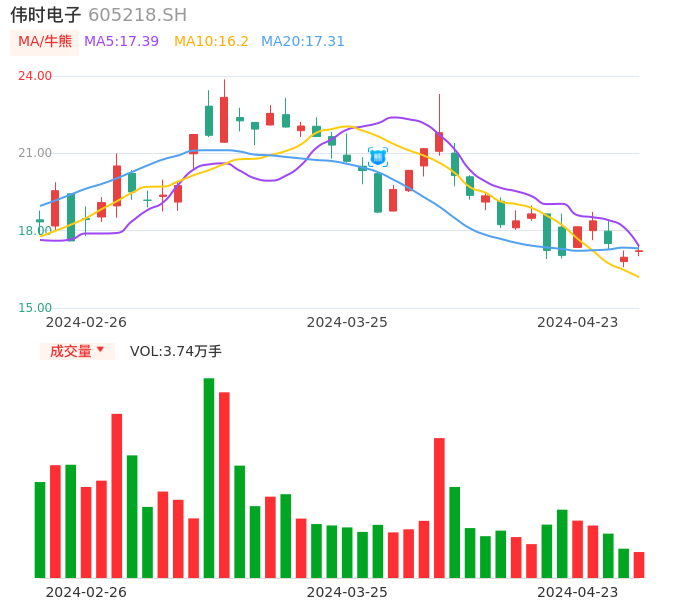Click the VOL:3.74万手 volume readout
The height and width of the screenshot is (606, 686).
point(176,351)
